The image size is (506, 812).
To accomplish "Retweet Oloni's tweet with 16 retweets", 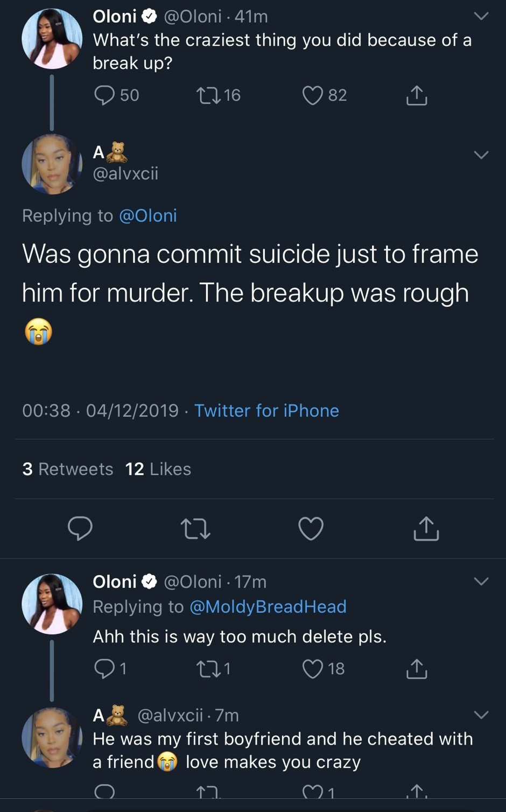I will coord(208,95).
